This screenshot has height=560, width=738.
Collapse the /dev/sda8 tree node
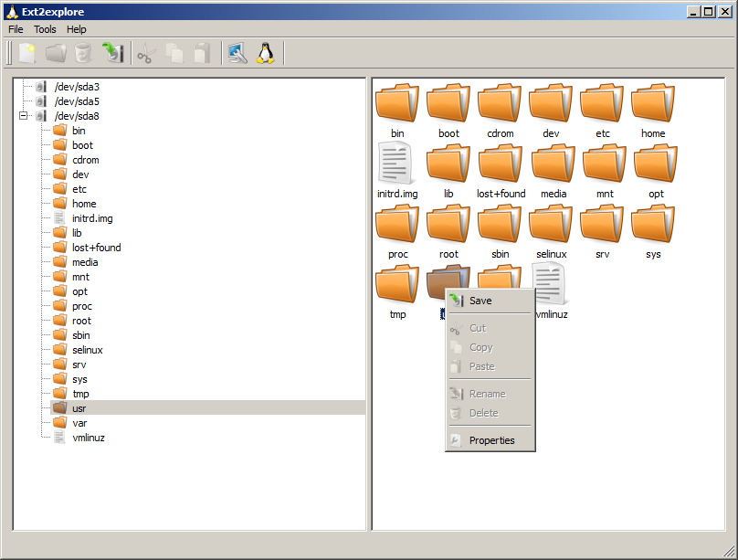pos(23,116)
